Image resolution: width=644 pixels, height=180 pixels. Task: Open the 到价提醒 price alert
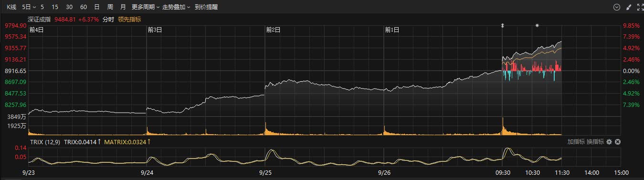coord(206,7)
